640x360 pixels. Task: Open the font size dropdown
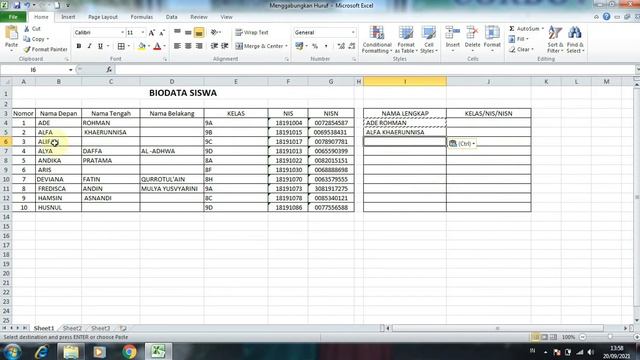click(x=142, y=33)
